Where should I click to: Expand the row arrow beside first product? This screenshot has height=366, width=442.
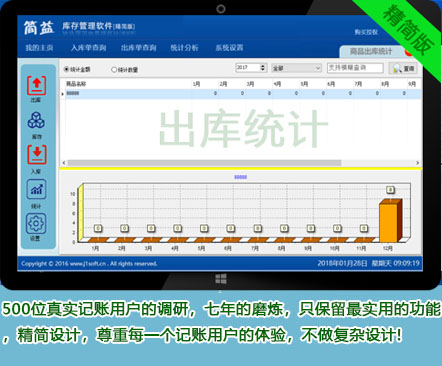[x=62, y=94]
